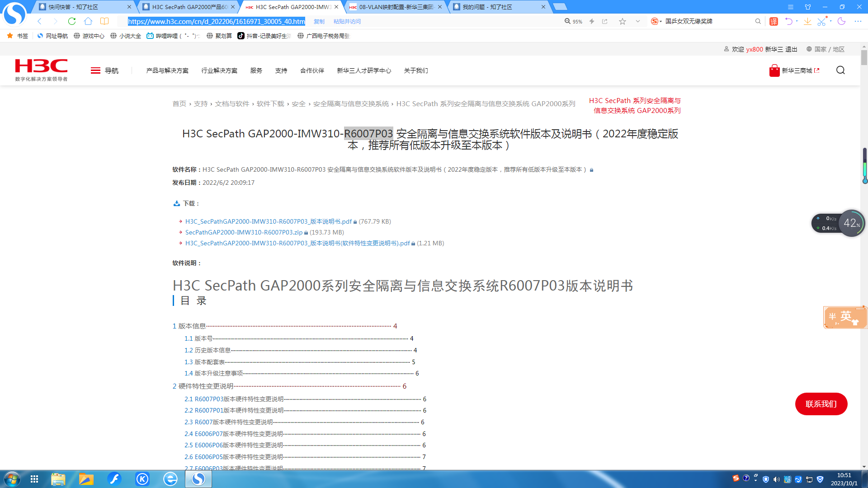Click the page vertical scrollbar thumb
The image size is (868, 488).
pos(864,58)
